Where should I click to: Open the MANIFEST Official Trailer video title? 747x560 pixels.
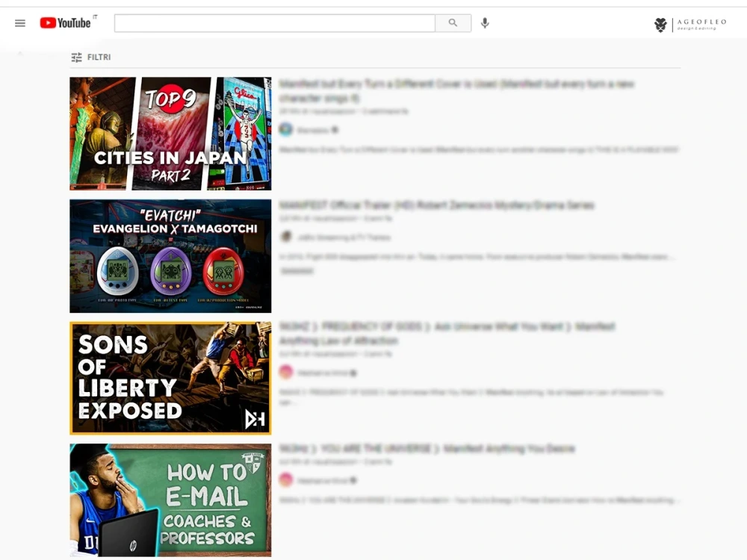tap(436, 205)
